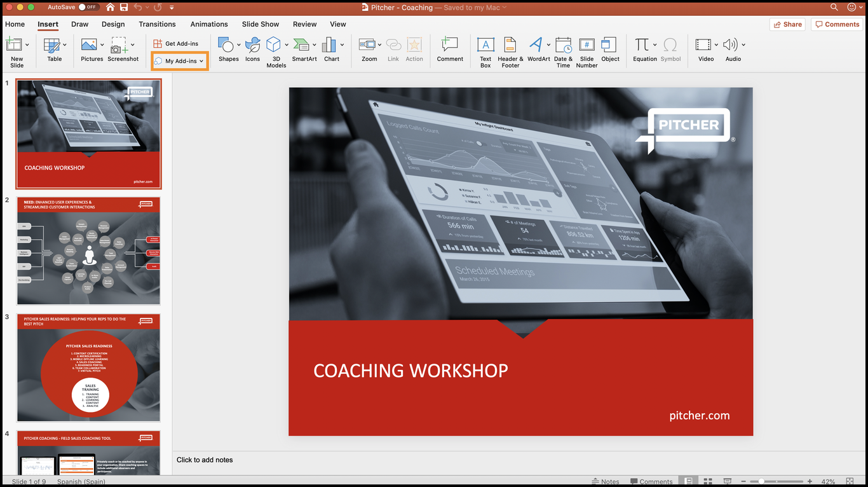Insert a Screenshot
868x487 pixels.
[123, 48]
